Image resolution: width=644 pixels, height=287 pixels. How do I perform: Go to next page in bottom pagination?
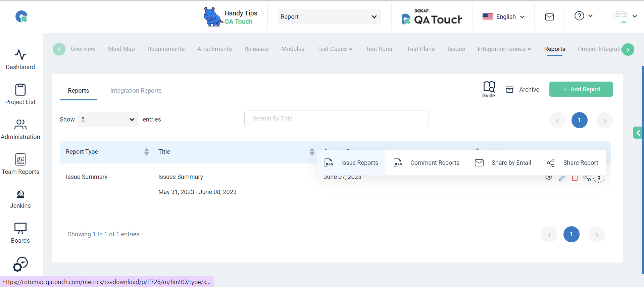click(597, 234)
